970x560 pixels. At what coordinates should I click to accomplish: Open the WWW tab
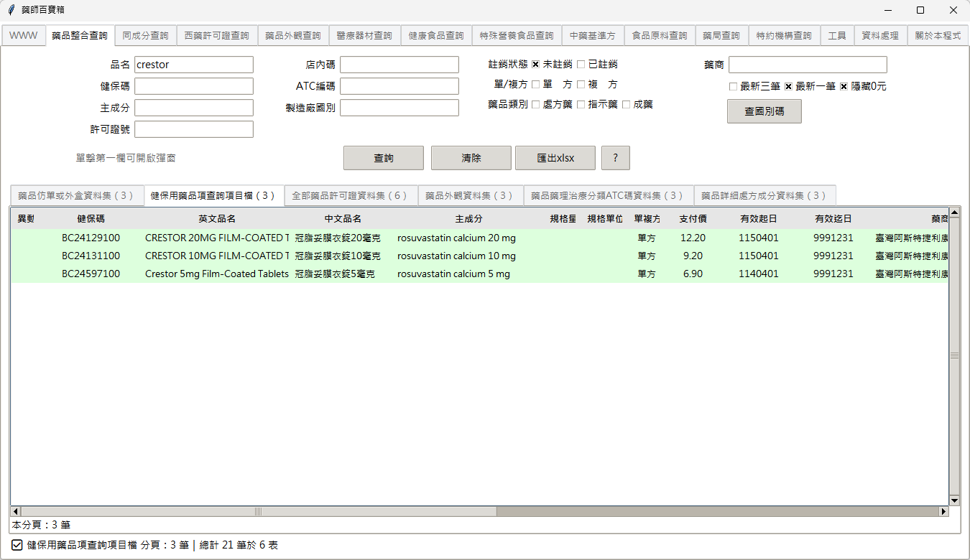24,35
